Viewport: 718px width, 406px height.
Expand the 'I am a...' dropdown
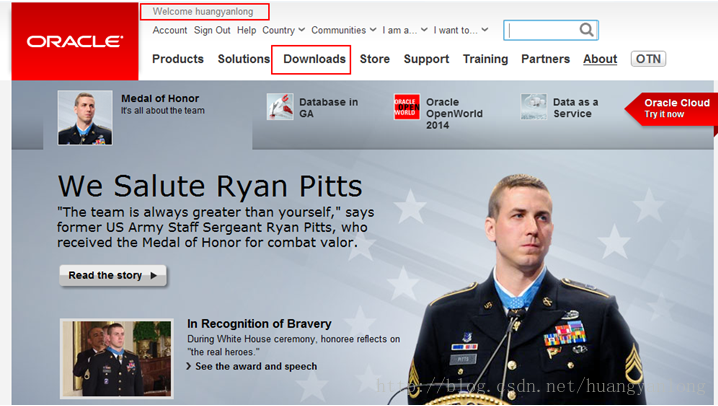pyautogui.click(x=405, y=30)
